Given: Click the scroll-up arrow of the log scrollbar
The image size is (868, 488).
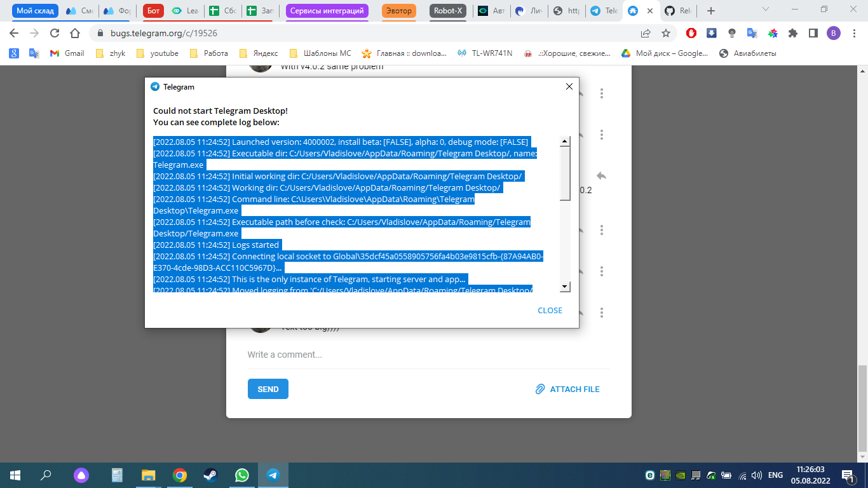Looking at the screenshot, I should (564, 142).
